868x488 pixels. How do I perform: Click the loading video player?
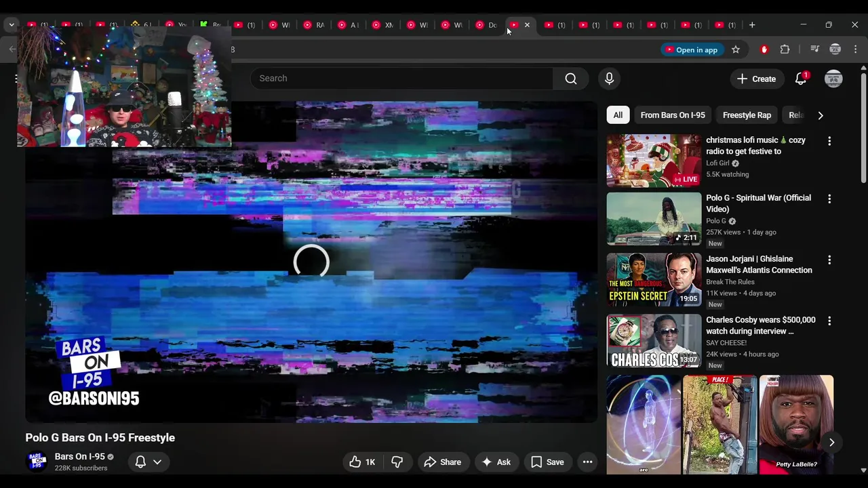point(311,262)
